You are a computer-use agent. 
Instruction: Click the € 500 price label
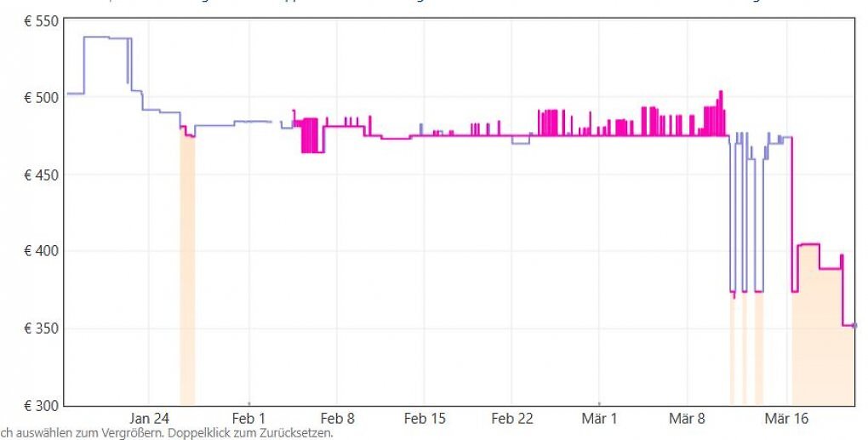40,98
